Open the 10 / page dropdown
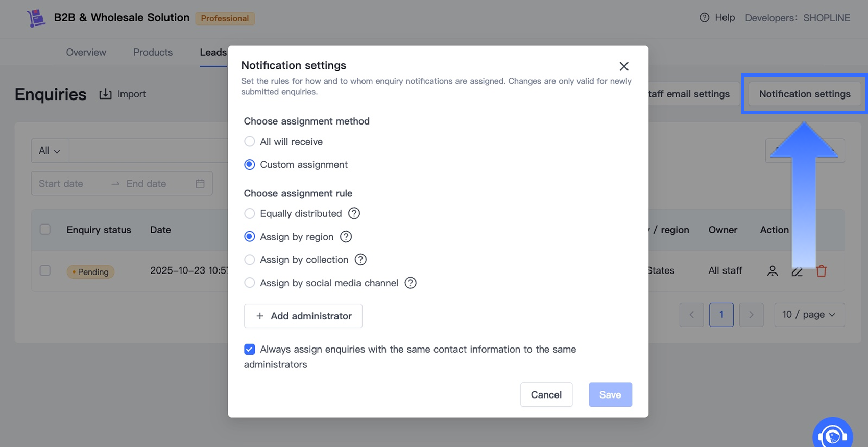868x447 pixels. pyautogui.click(x=809, y=315)
